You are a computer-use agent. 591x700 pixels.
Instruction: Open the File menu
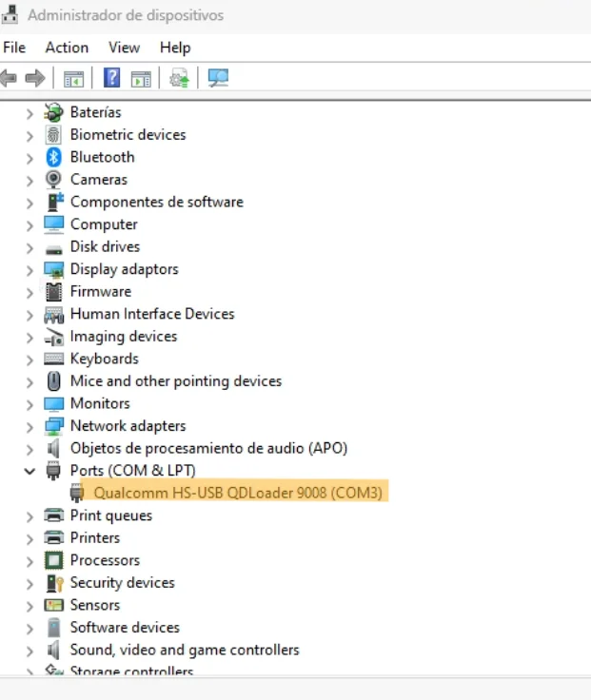14,48
